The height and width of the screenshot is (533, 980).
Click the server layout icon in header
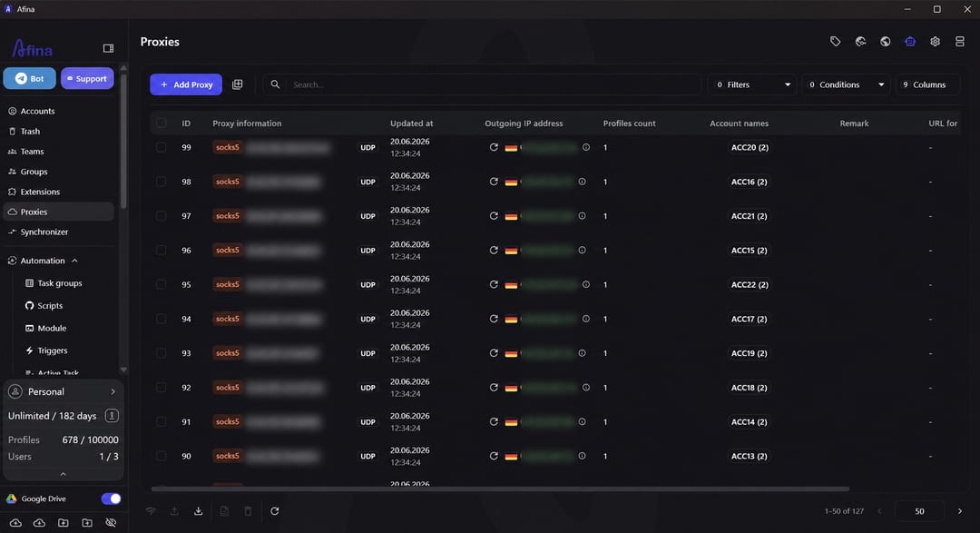tap(960, 41)
